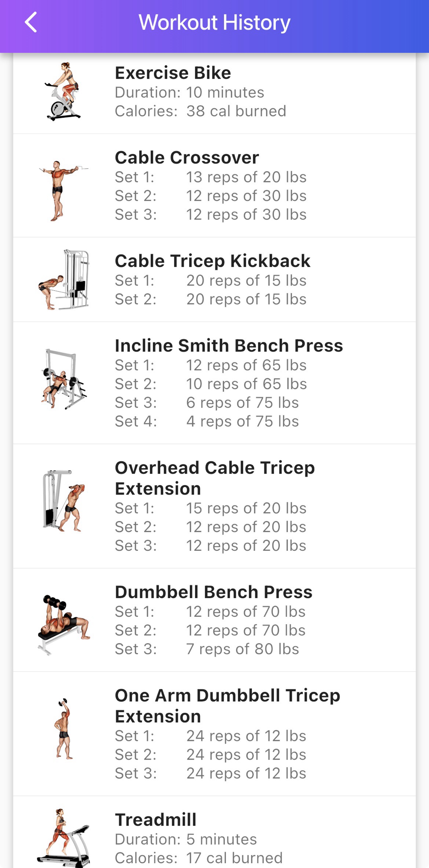Open the Cable Crossover entry title
Viewport: 429px width, 868px height.
pos(187,158)
